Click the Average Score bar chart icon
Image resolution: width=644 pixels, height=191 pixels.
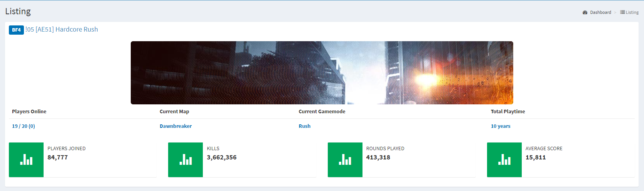(504, 160)
